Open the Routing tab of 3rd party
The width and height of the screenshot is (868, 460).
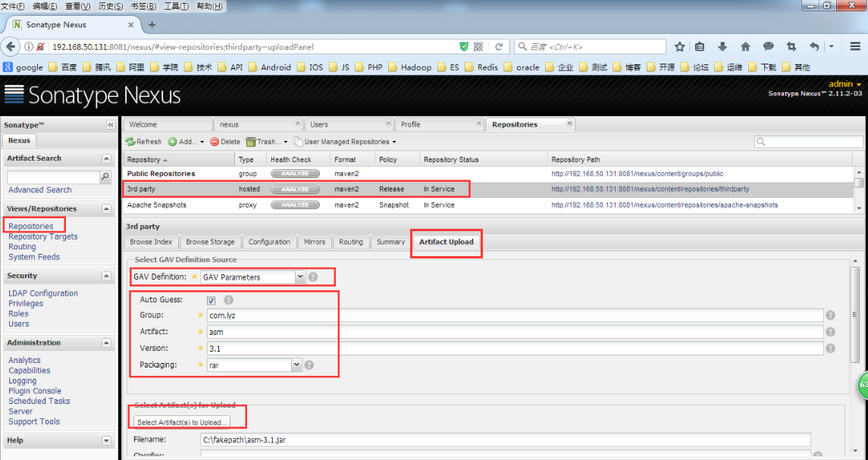point(351,242)
